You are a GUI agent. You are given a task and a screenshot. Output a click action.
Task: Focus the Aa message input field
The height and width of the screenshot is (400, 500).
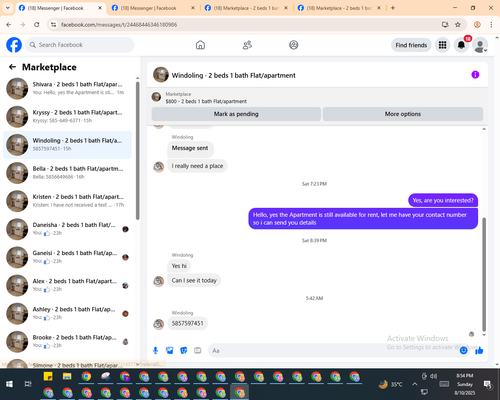click(333, 351)
